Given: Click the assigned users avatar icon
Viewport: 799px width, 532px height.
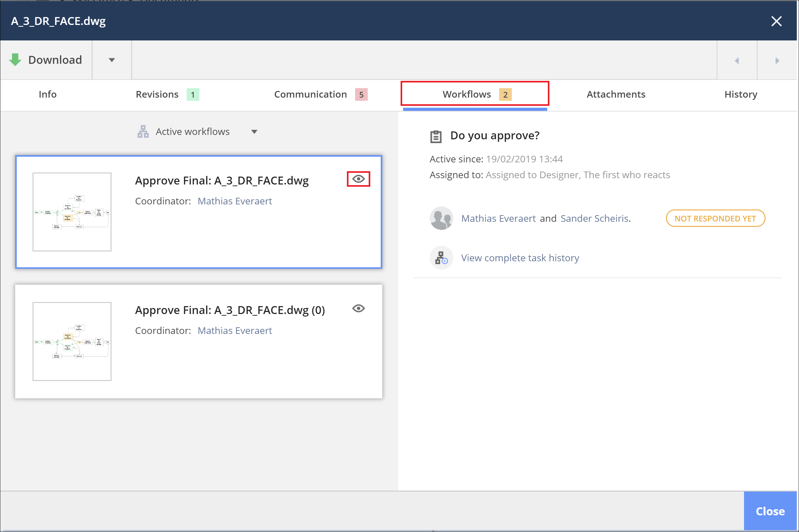Looking at the screenshot, I should click(x=441, y=218).
